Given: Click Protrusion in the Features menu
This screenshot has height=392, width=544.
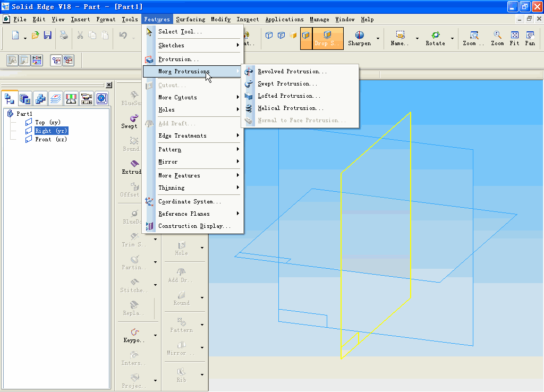Looking at the screenshot, I should (x=193, y=59).
